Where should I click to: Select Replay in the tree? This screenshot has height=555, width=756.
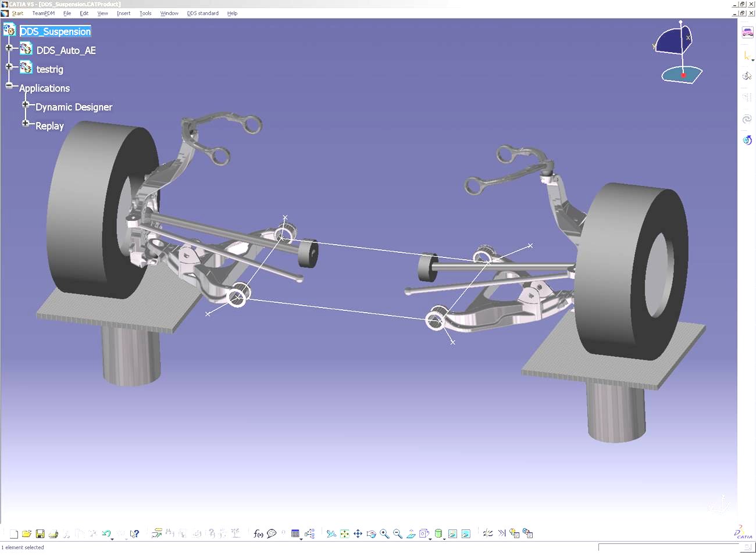click(x=49, y=126)
